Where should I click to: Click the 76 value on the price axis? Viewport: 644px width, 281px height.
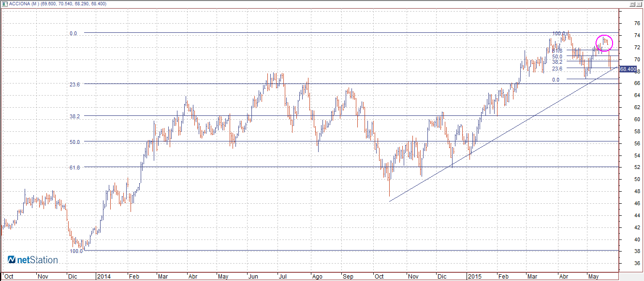pyautogui.click(x=637, y=23)
